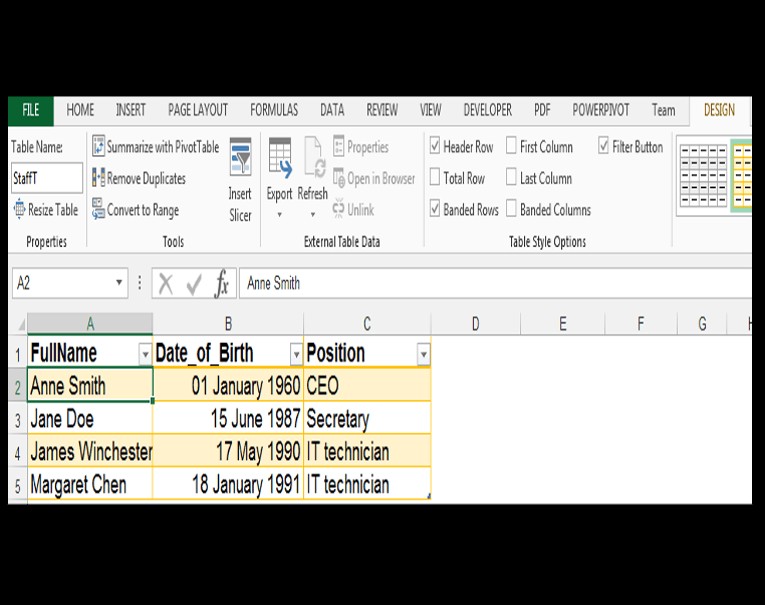Switch to PAGE LAYOUT tab
This screenshot has width=765, height=605.
[x=198, y=110]
